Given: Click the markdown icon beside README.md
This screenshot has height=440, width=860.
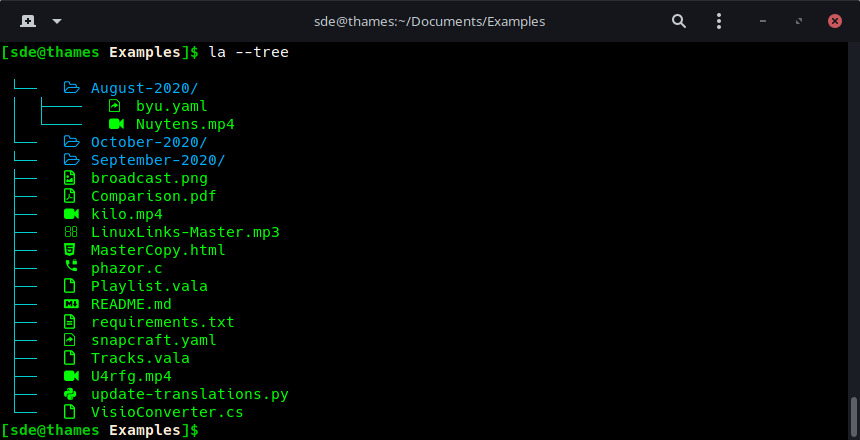Looking at the screenshot, I should pos(70,304).
